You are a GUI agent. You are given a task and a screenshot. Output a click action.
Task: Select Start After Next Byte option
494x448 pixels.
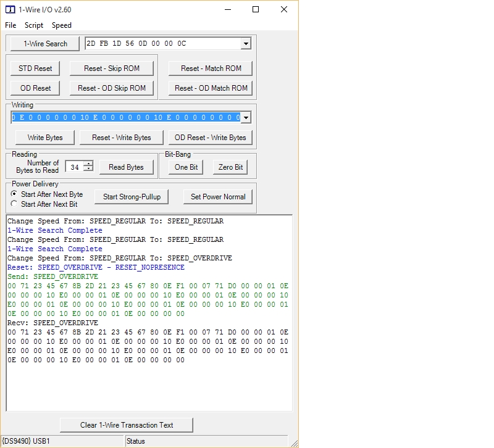click(47, 194)
